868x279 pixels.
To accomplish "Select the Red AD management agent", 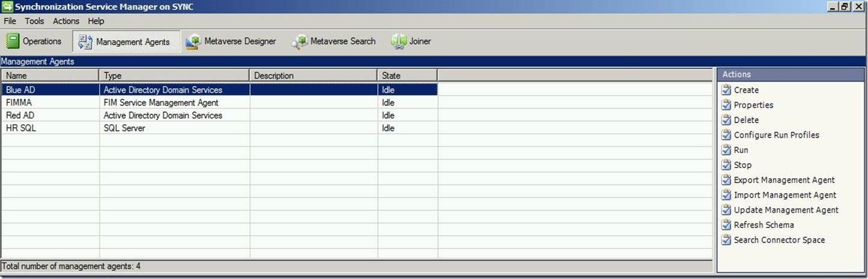I will (x=219, y=115).
